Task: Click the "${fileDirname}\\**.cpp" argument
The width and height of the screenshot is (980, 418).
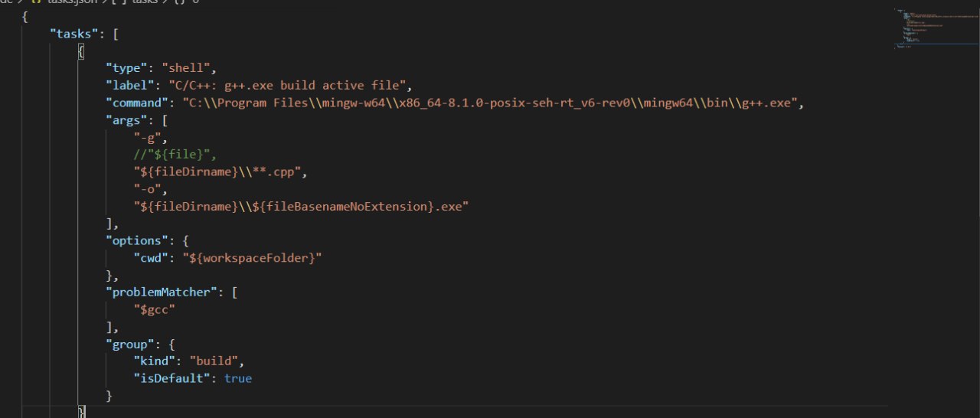Action: click(220, 172)
